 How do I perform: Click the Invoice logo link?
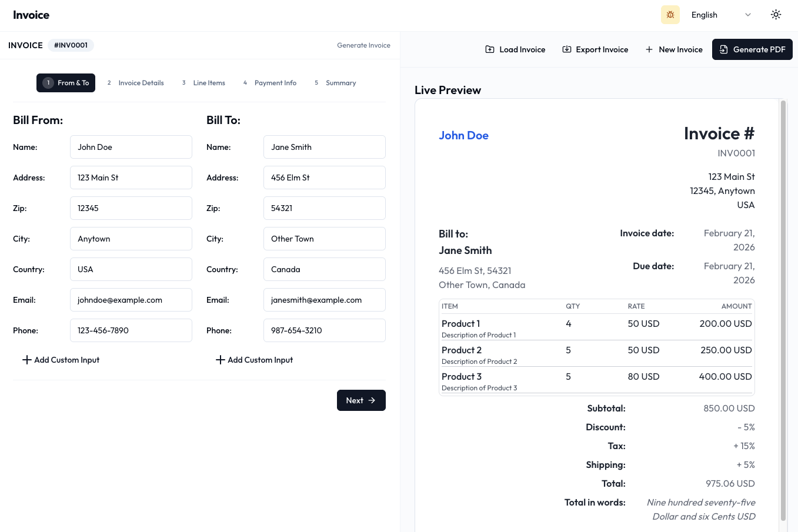point(31,15)
